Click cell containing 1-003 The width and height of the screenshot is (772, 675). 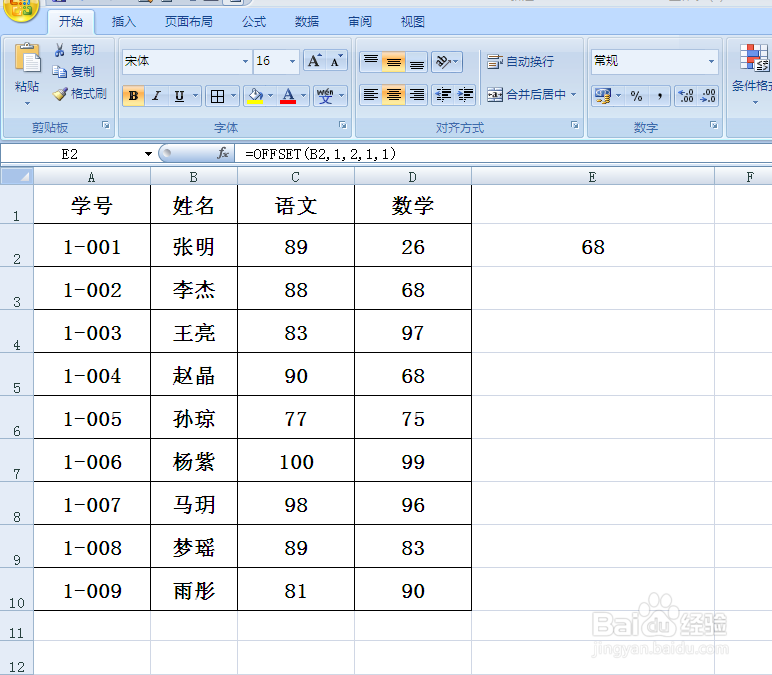(92, 332)
